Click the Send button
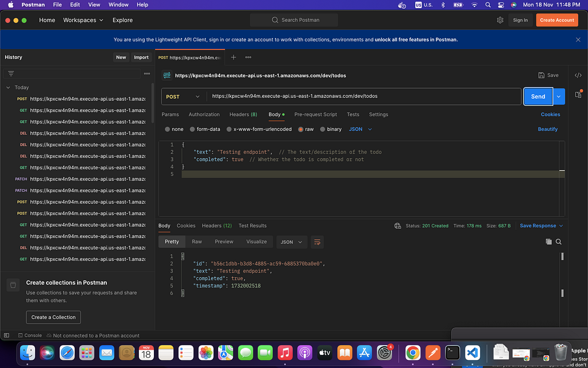The width and height of the screenshot is (588, 368). pyautogui.click(x=538, y=97)
